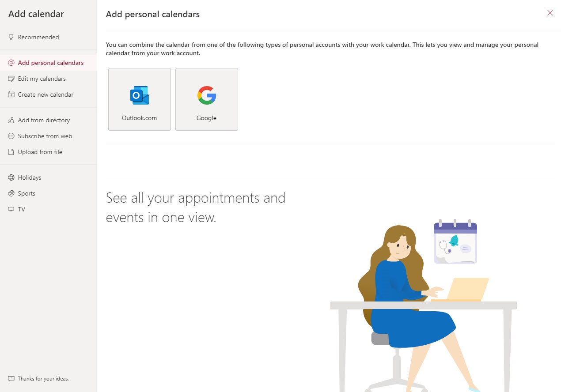Choose the Outlook.com account tile
The image size is (561, 392).
140,99
